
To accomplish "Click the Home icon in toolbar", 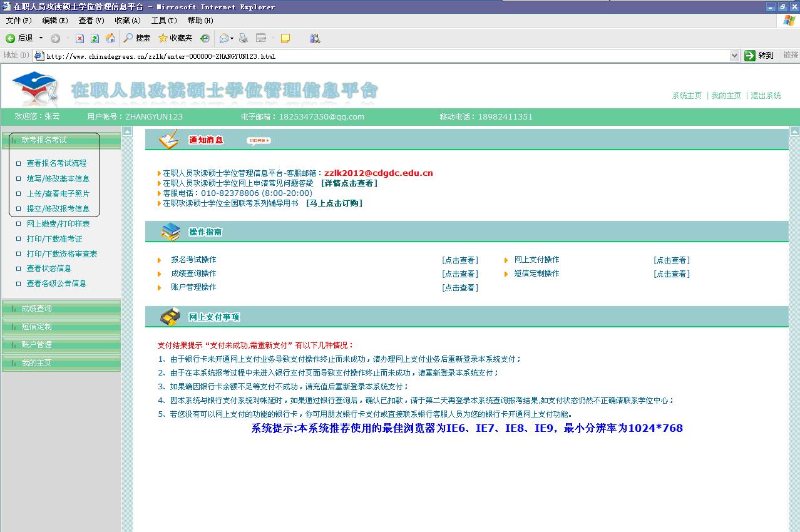I will (x=110, y=38).
